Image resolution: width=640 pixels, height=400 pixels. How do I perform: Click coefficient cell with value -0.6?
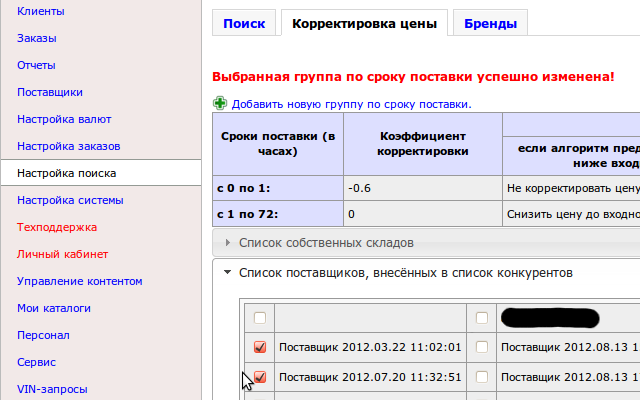pos(422,187)
